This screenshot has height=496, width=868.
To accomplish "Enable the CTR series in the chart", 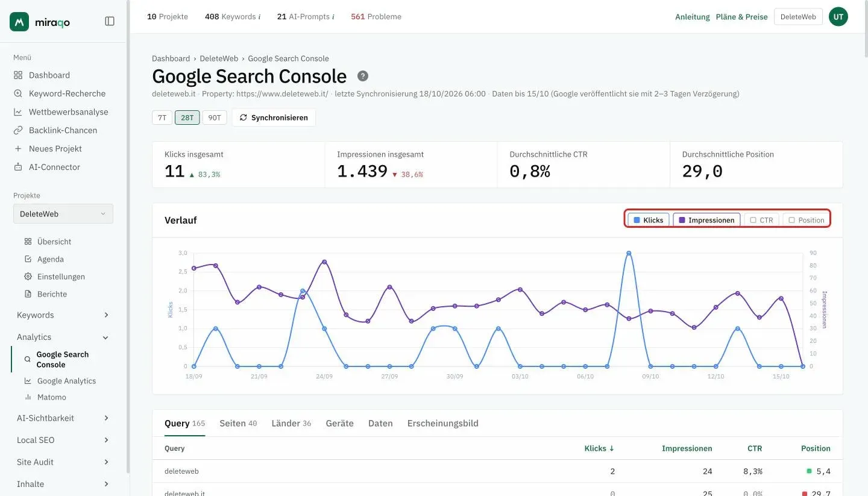I will tap(762, 220).
